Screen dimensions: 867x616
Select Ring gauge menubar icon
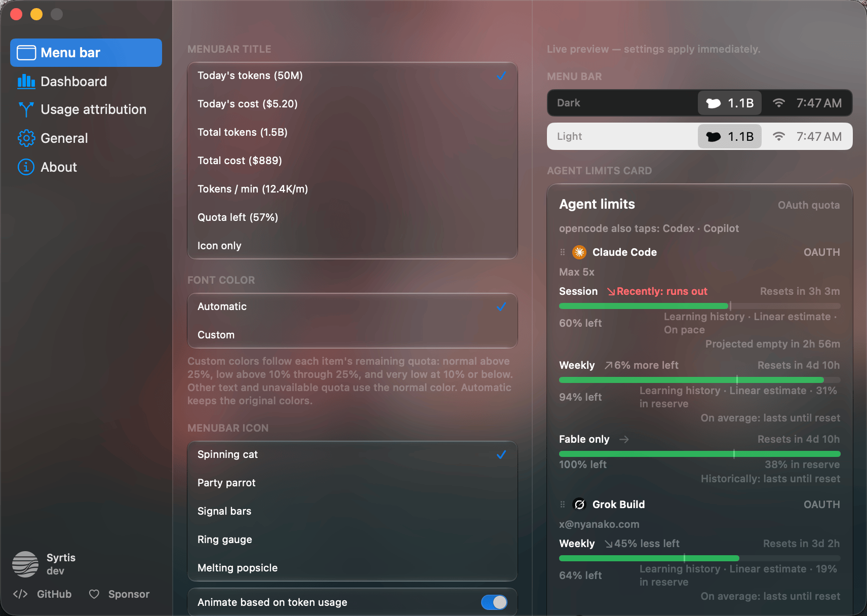click(x=352, y=540)
